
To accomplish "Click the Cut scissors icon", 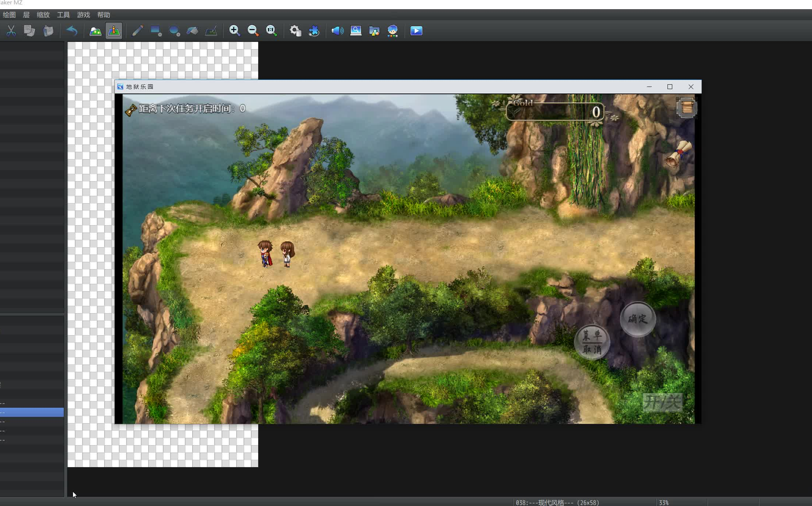I will 11,31.
